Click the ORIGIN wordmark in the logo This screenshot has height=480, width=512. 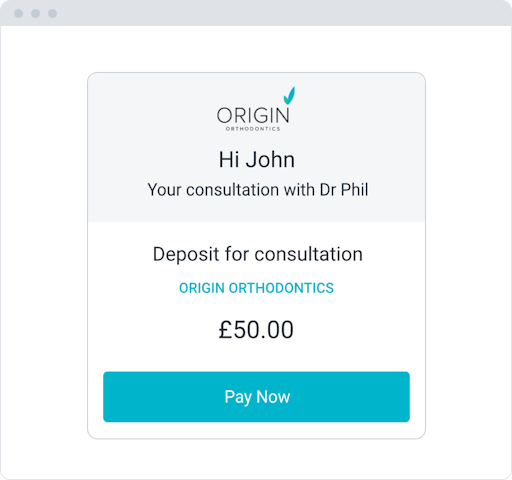coord(253,115)
